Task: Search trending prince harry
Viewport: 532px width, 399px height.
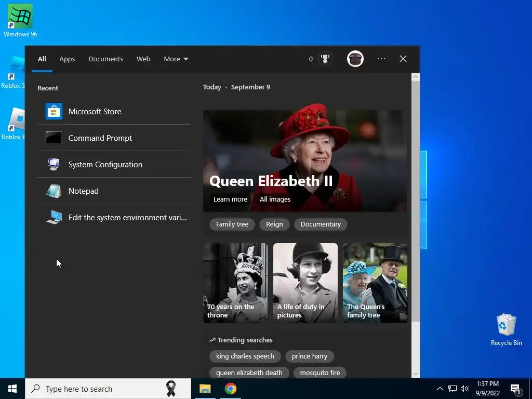Action: 310,356
